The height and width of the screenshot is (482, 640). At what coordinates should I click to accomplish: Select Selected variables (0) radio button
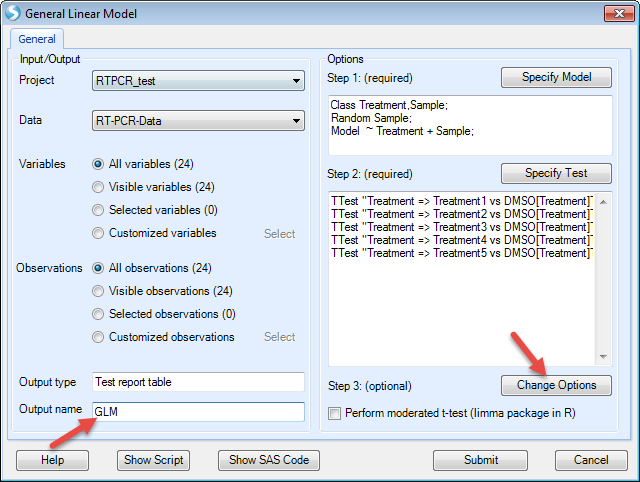click(x=98, y=210)
